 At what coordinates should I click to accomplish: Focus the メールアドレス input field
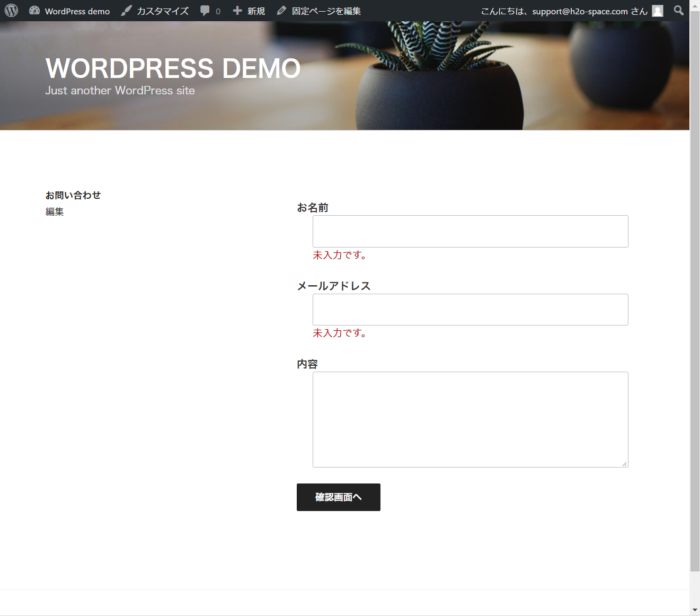click(470, 310)
